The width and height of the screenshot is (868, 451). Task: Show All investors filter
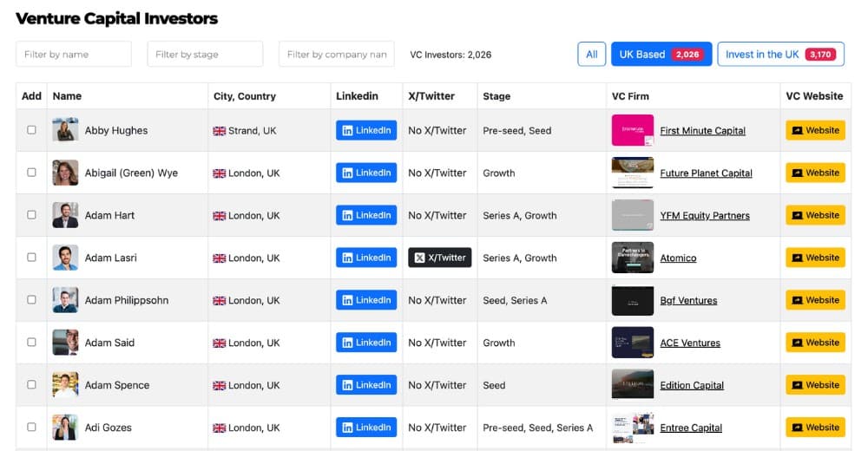click(591, 54)
